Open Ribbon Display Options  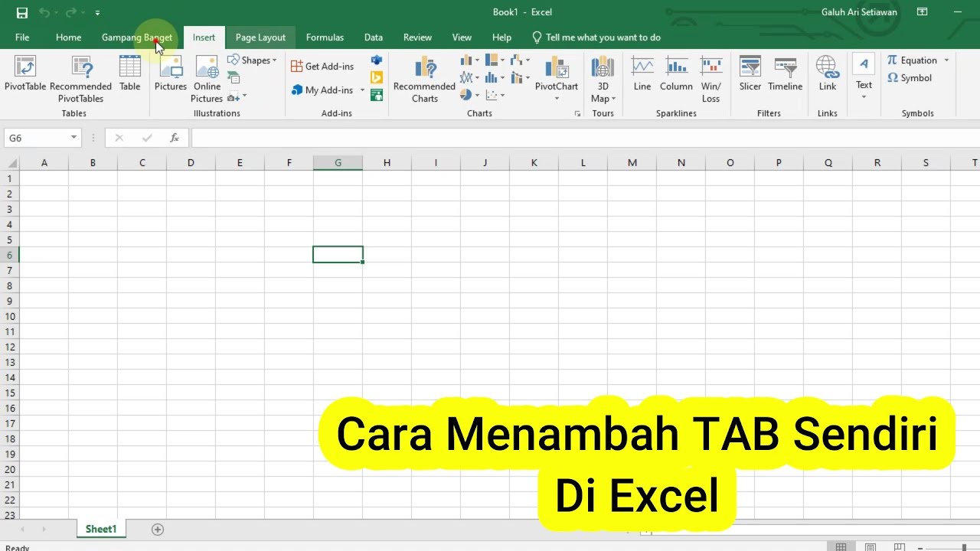[923, 12]
